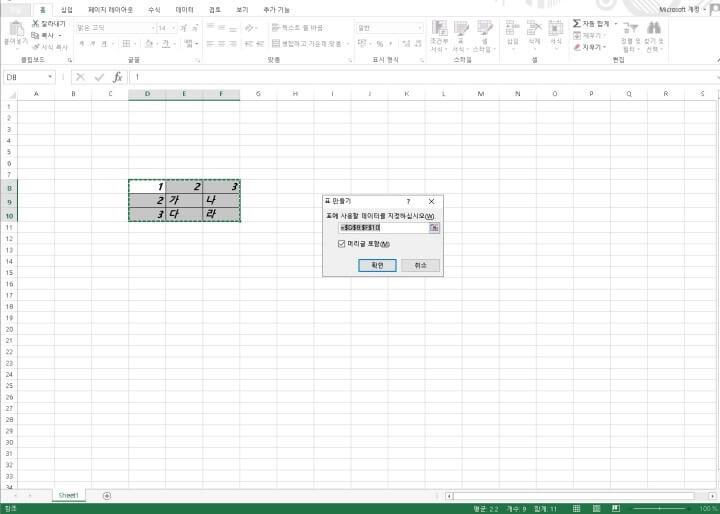The height and width of the screenshot is (514, 720).
Task: Open Find & Select binoculars (찾기 및 선택)
Action: [653, 36]
